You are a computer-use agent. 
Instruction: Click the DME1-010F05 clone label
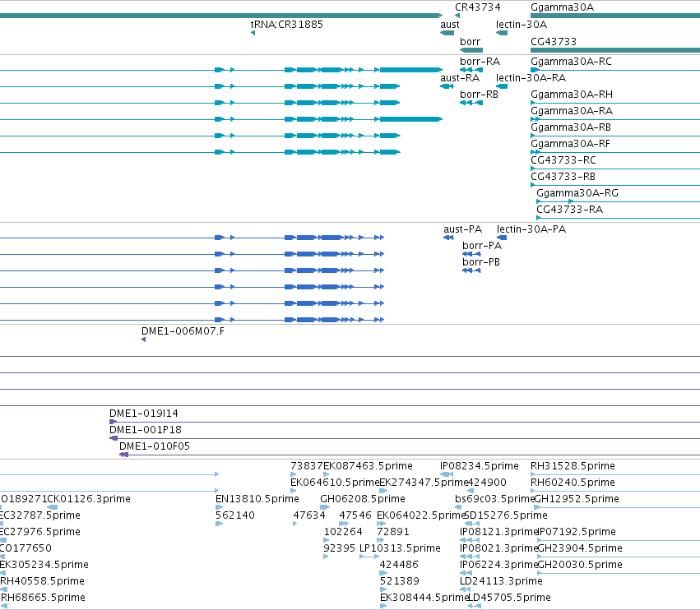154,446
